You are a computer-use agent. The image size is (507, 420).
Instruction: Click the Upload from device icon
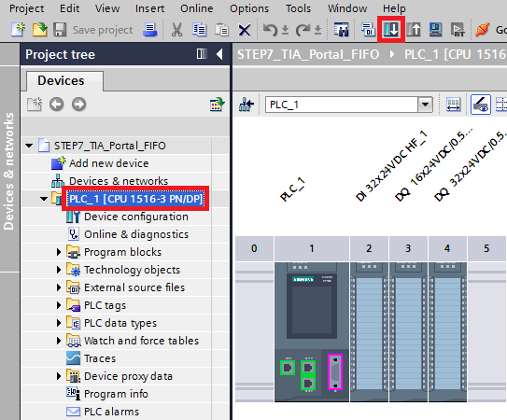[414, 30]
